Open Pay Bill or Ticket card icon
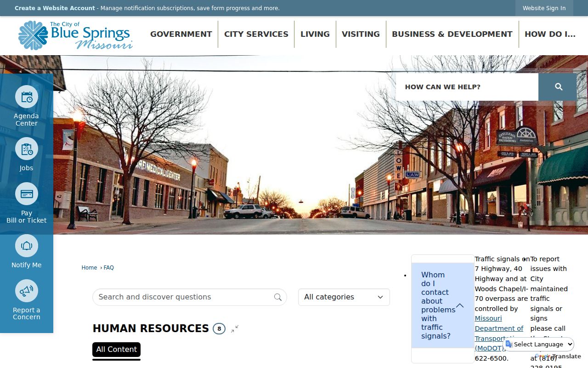Viewport: 588px width, 368px height. click(x=27, y=194)
